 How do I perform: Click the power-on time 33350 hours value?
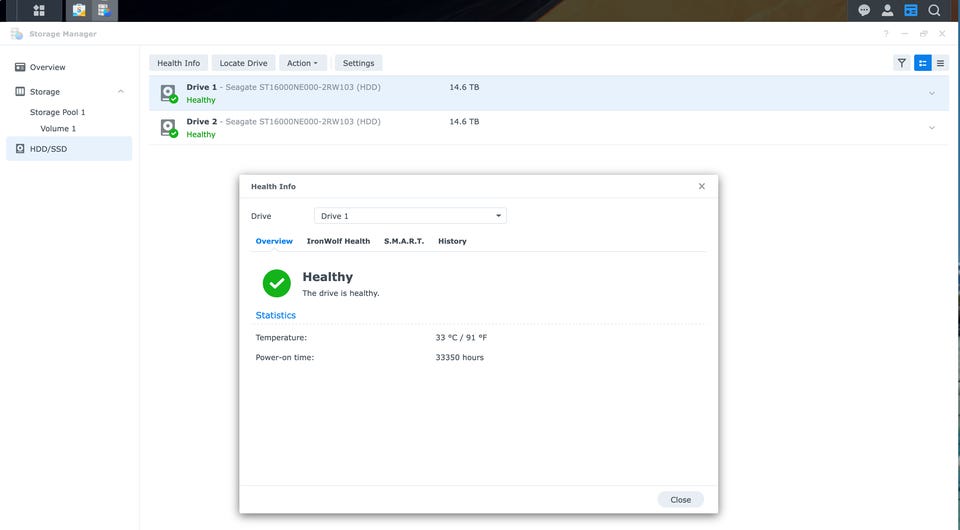coord(459,357)
